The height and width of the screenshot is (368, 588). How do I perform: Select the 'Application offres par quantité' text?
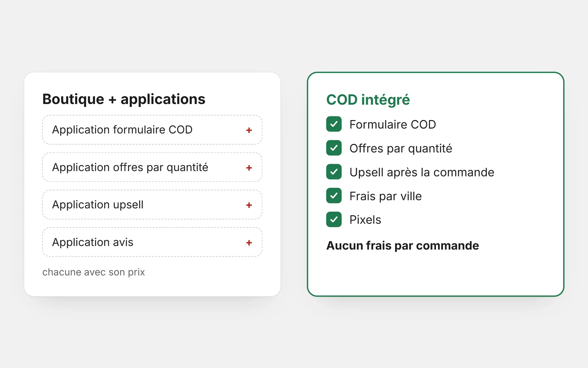130,167
